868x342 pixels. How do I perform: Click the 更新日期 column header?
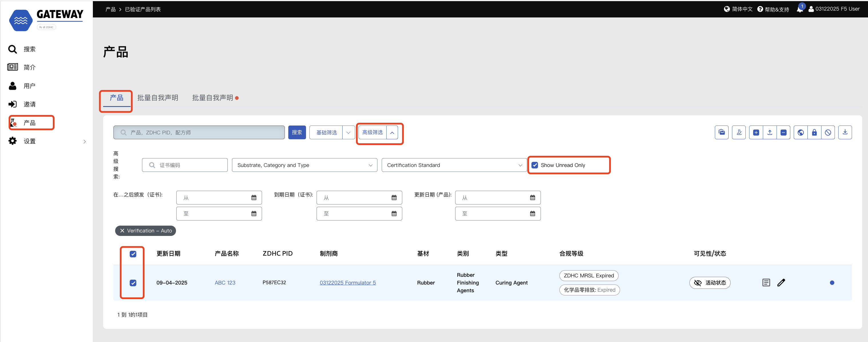pyautogui.click(x=169, y=254)
